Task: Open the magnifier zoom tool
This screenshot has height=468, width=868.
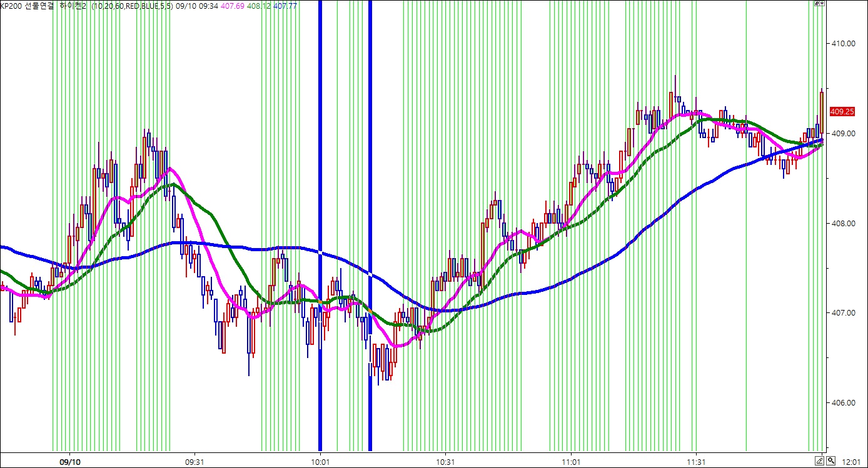Action: click(830, 461)
